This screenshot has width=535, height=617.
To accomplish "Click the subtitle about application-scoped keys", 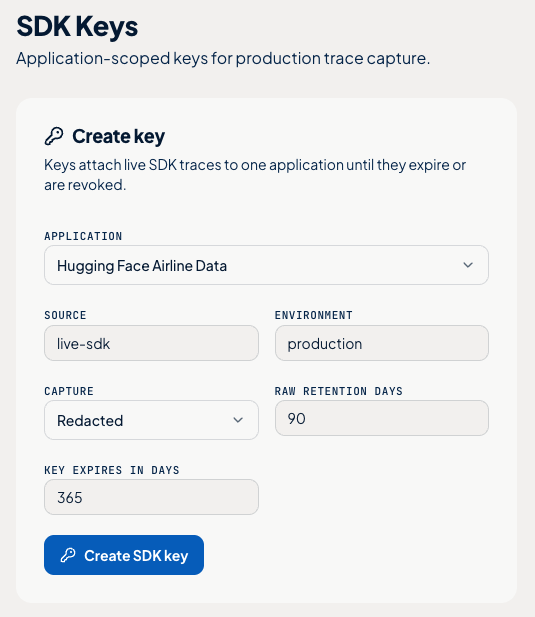I will (223, 59).
